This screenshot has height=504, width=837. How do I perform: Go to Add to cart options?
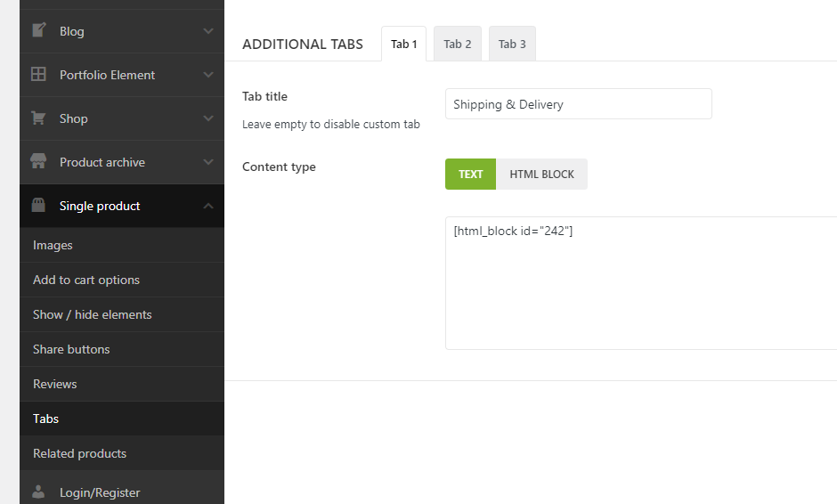(x=86, y=280)
